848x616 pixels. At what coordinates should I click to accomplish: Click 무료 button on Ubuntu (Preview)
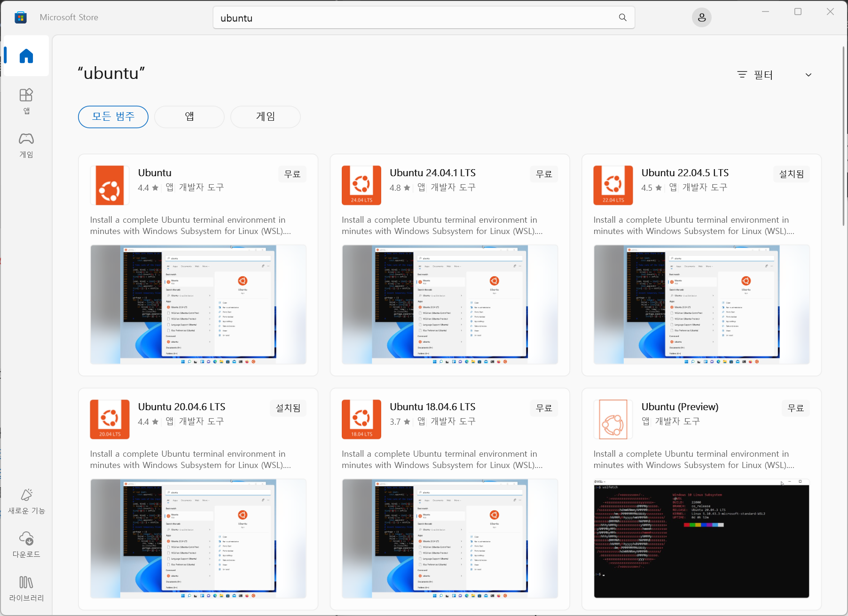(796, 408)
